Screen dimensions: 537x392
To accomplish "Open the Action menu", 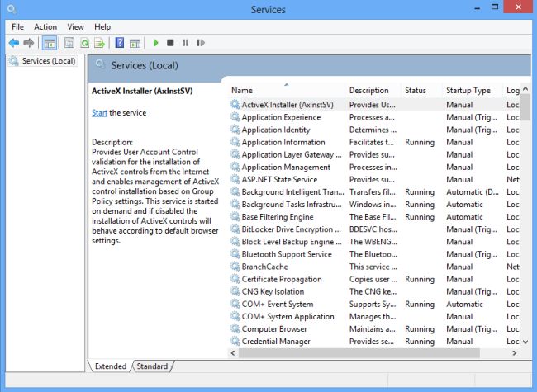I will pos(45,26).
